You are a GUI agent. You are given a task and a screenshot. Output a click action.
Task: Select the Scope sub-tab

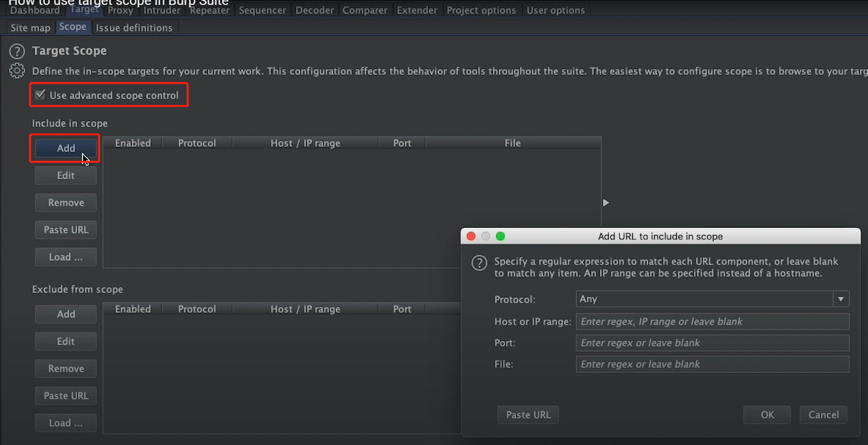pyautogui.click(x=73, y=27)
